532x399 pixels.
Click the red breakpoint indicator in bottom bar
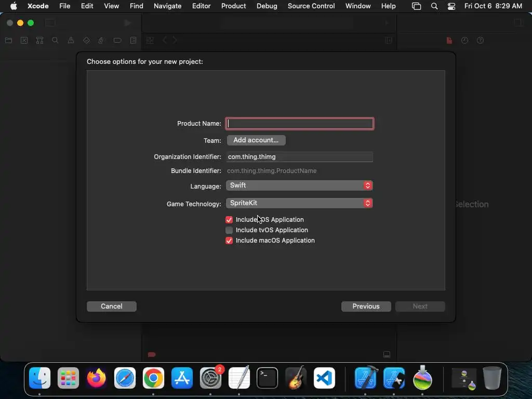[152, 354]
